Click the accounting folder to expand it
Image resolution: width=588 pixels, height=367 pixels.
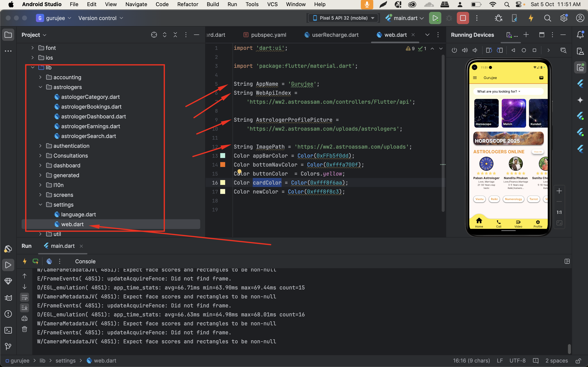tap(67, 77)
